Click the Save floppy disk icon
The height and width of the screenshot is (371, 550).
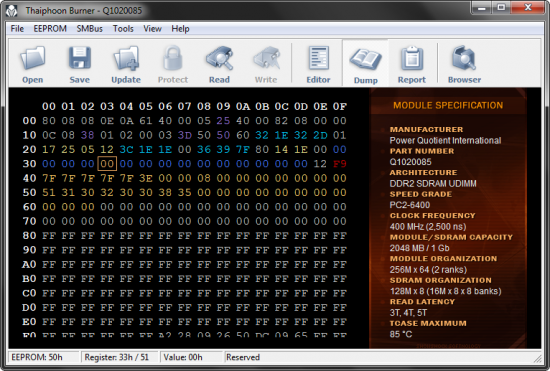click(x=80, y=58)
